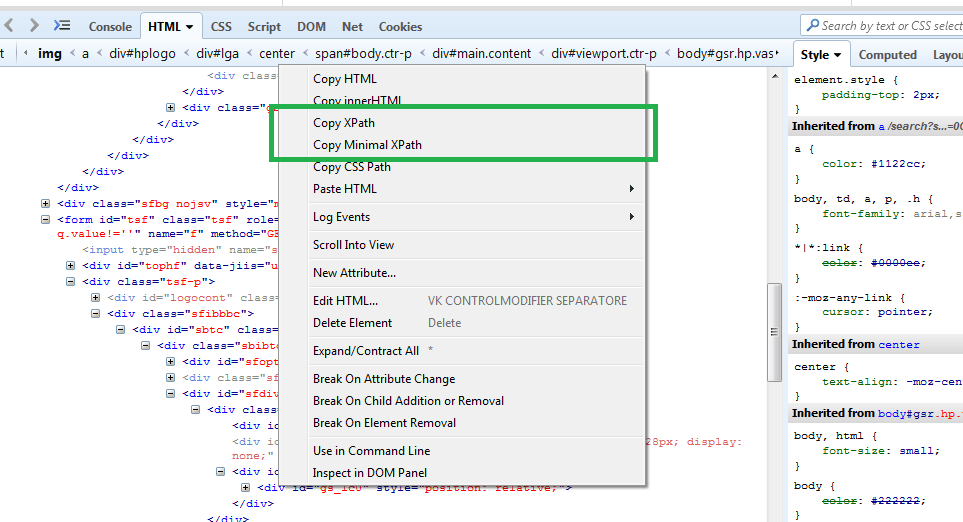The height and width of the screenshot is (522, 963).
Task: Switch to the CSS tab
Action: click(x=221, y=27)
